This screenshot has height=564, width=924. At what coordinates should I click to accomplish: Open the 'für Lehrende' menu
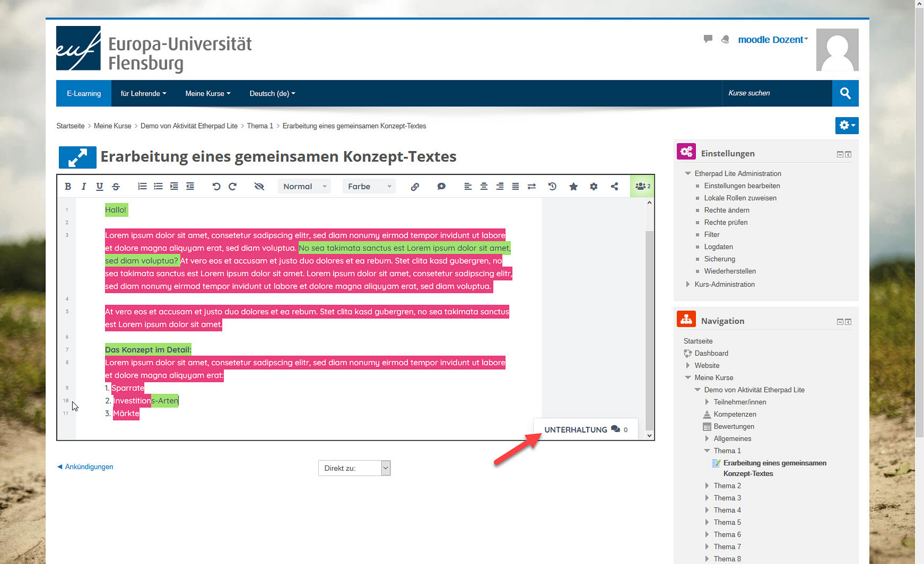click(x=143, y=93)
